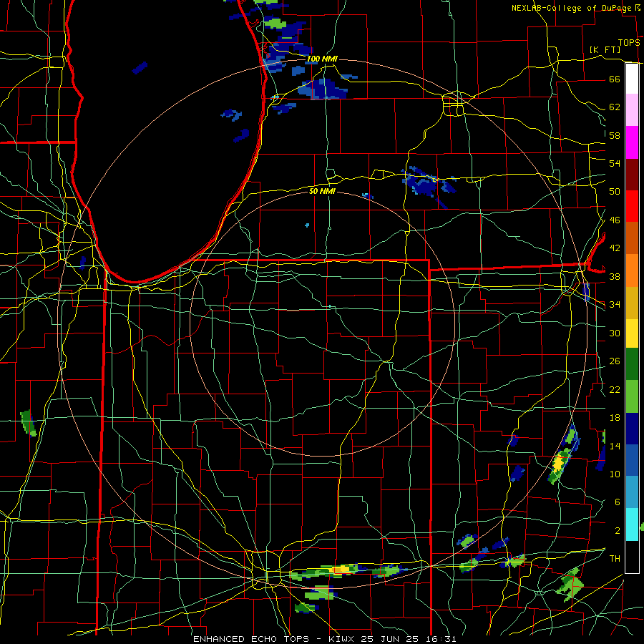Click the 26 legend value
Screen dimensions: 644x644
615,361
